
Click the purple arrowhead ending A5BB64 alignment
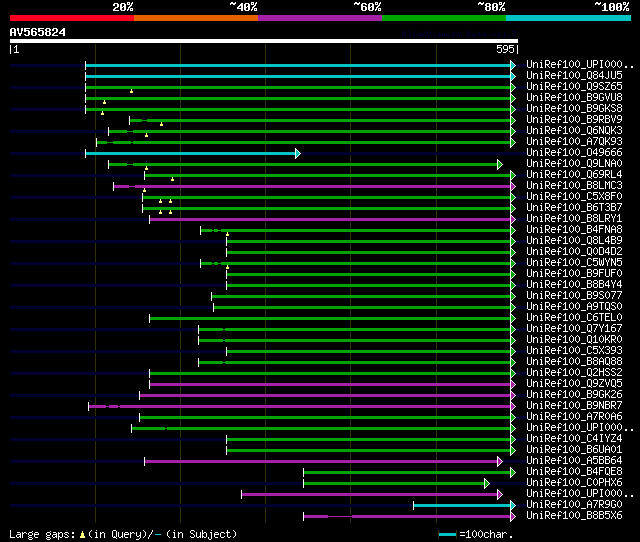(x=500, y=462)
